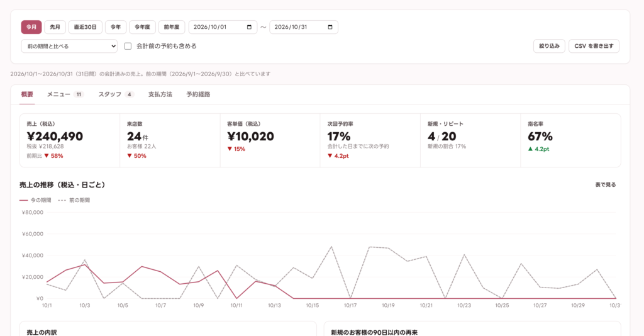This screenshot has width=644, height=336.
Task: Switch to the 概要 tab
Action: click(x=27, y=94)
